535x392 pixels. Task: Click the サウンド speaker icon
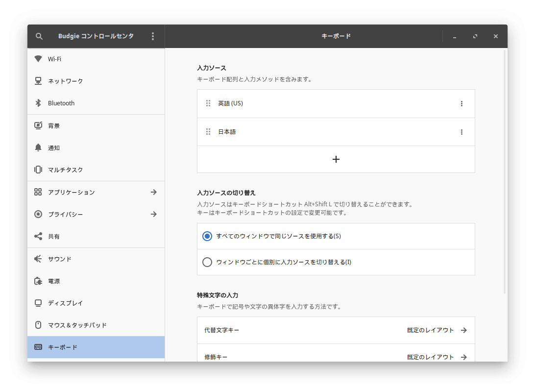38,259
